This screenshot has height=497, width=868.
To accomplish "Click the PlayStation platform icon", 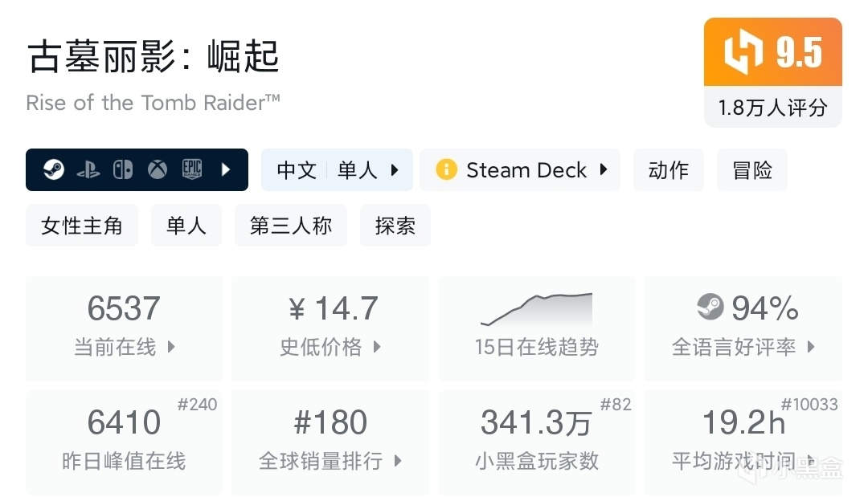I will 88,169.
